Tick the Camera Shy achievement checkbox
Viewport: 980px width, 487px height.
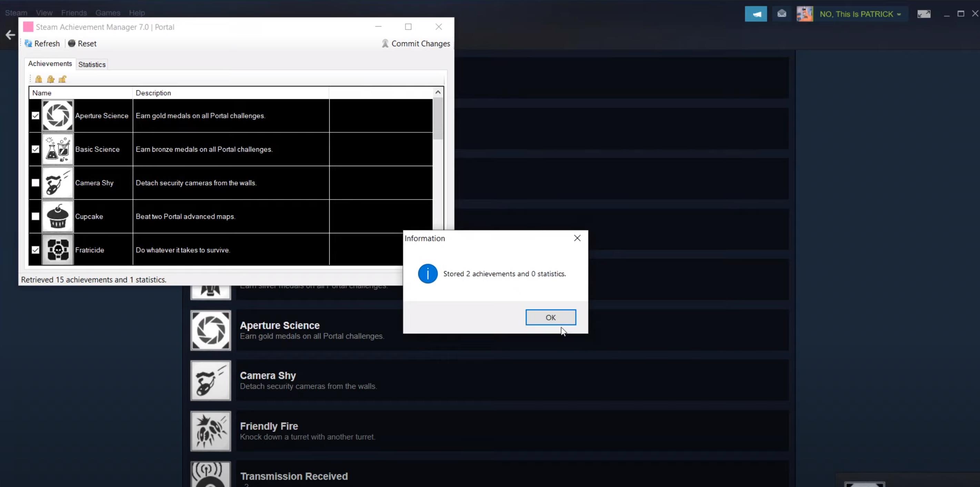pyautogui.click(x=36, y=183)
